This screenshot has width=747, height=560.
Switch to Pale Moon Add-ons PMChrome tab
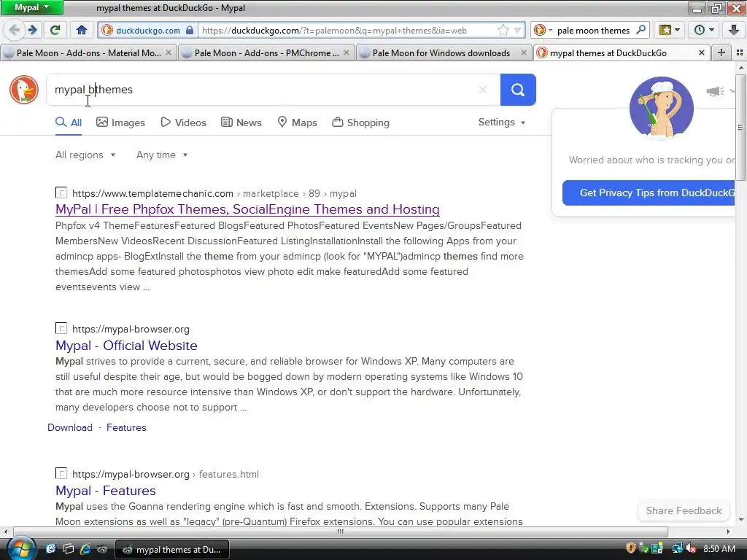pyautogui.click(x=266, y=52)
